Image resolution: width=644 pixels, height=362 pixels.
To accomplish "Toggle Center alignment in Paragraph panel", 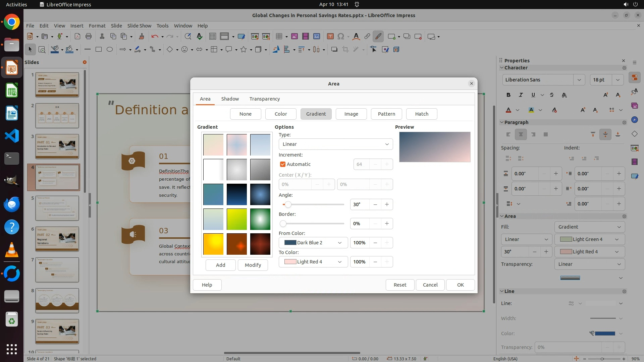I will click(x=521, y=134).
